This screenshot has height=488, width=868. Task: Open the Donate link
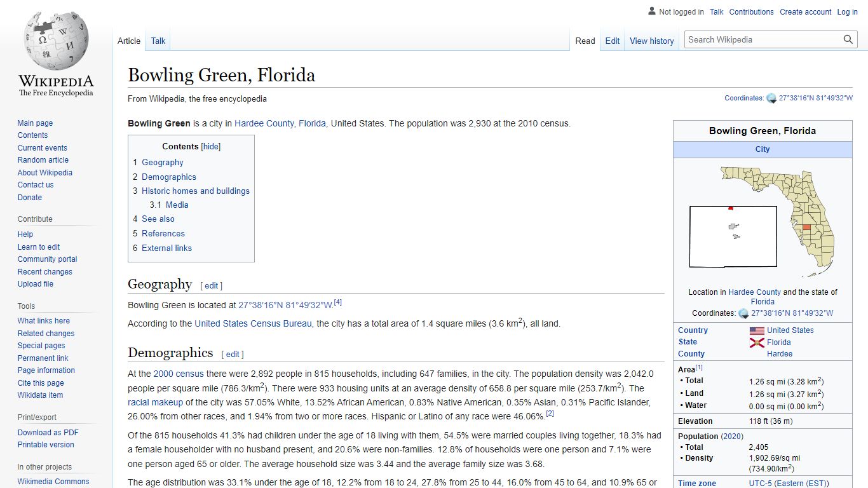tap(30, 198)
